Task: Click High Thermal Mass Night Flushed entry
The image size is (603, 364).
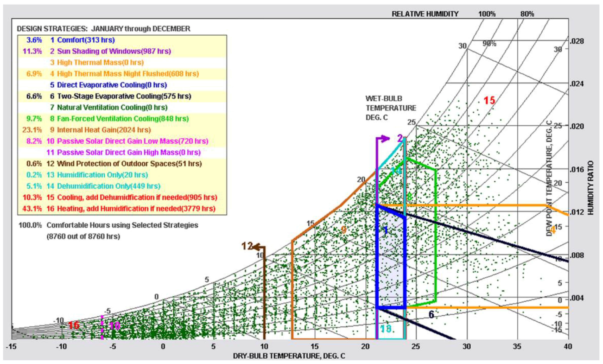Action: 128,74
